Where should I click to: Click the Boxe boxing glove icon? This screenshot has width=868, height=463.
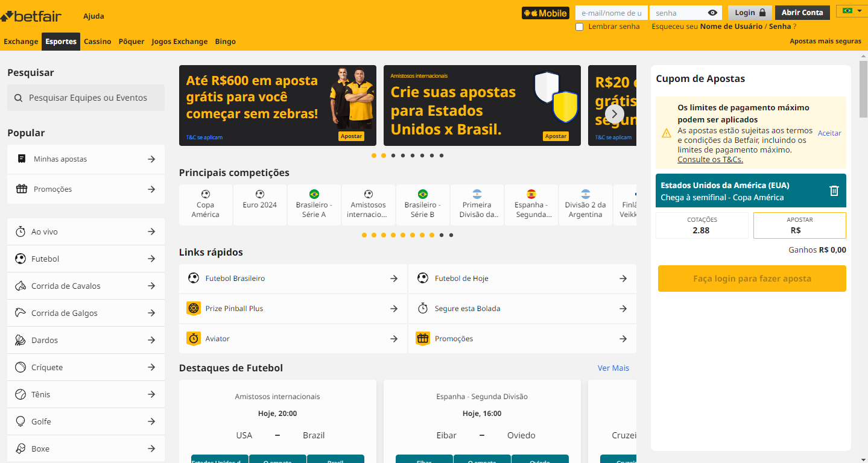tap(21, 449)
